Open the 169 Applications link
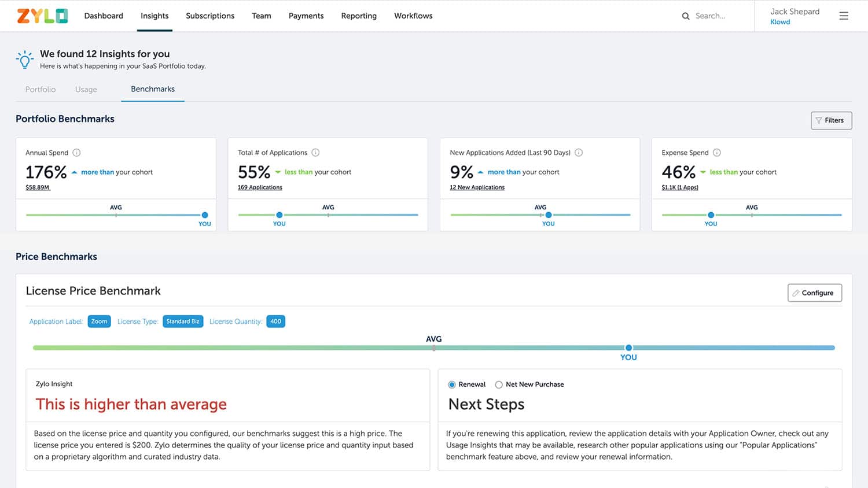This screenshot has width=868, height=488. click(x=260, y=187)
